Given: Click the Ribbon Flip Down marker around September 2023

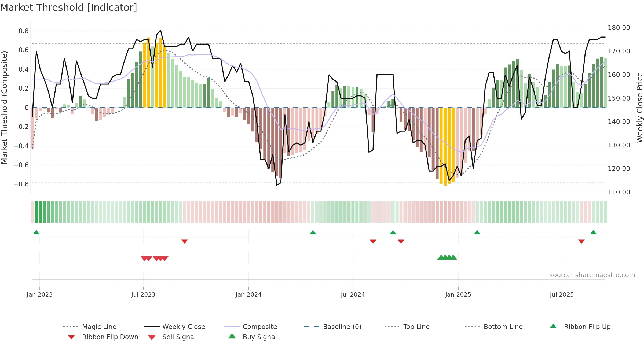Looking at the screenshot, I should (x=185, y=242).
